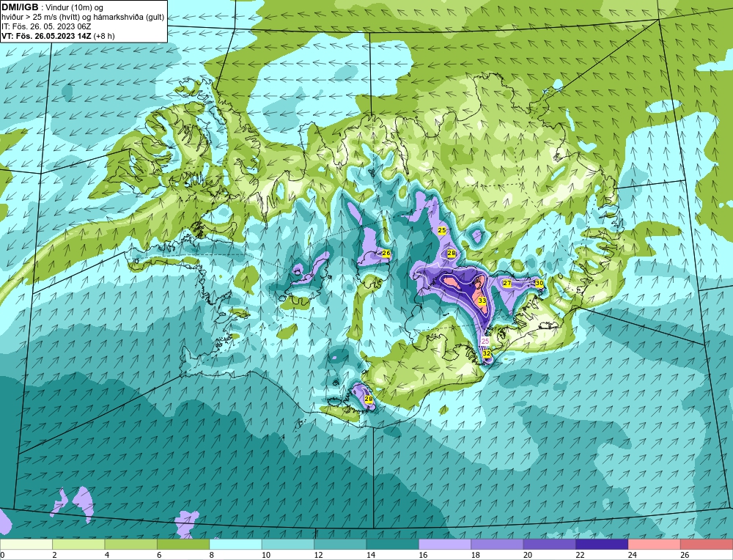Screen dimensions: 733x560
Task: Click the 0–2 m/s palest swatch in legend
Action: coord(26,544)
